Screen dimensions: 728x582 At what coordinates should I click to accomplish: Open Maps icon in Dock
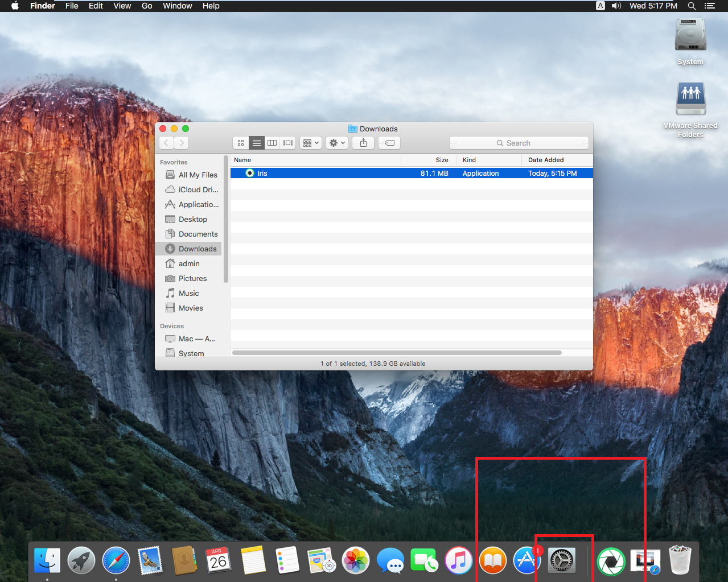pyautogui.click(x=322, y=561)
